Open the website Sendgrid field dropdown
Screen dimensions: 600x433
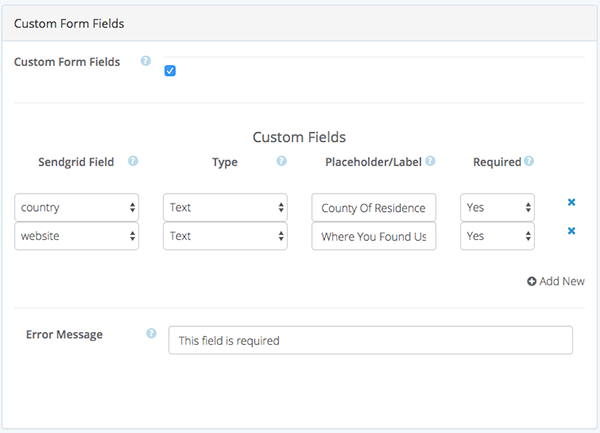click(x=77, y=236)
